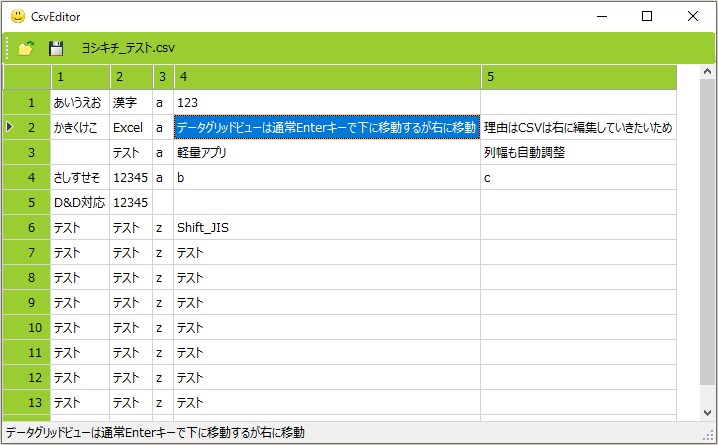Close the CsvEditor window

[x=693, y=16]
